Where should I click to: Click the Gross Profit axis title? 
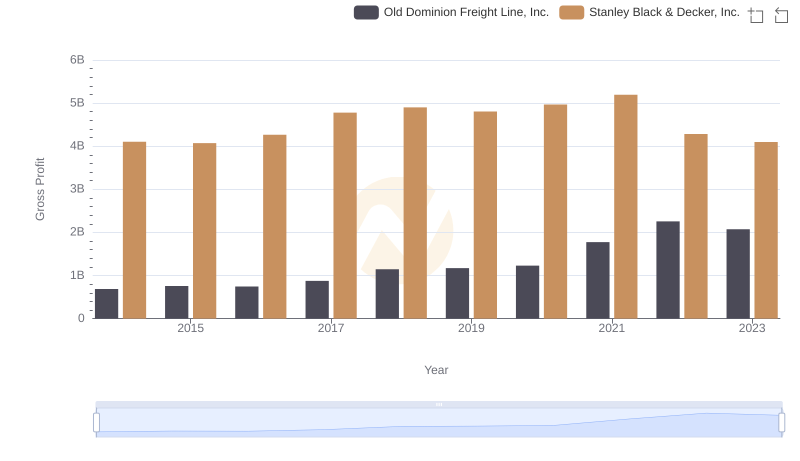click(40, 189)
